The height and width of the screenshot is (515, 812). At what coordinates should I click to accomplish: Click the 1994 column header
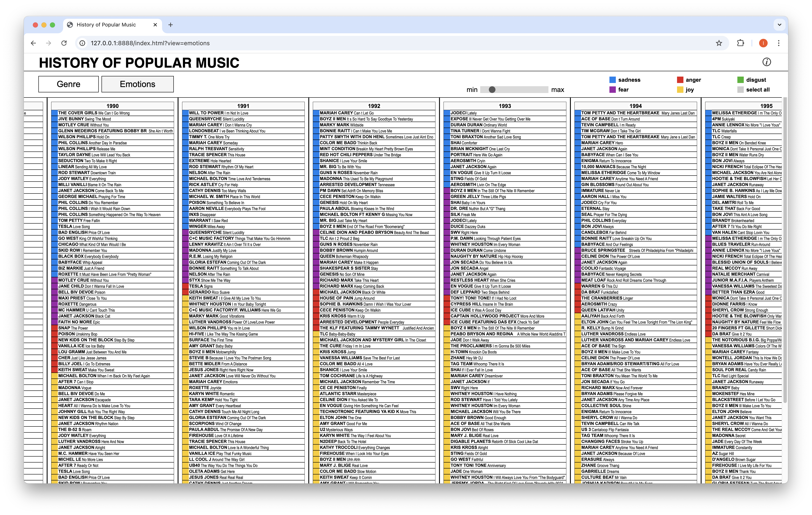click(636, 106)
